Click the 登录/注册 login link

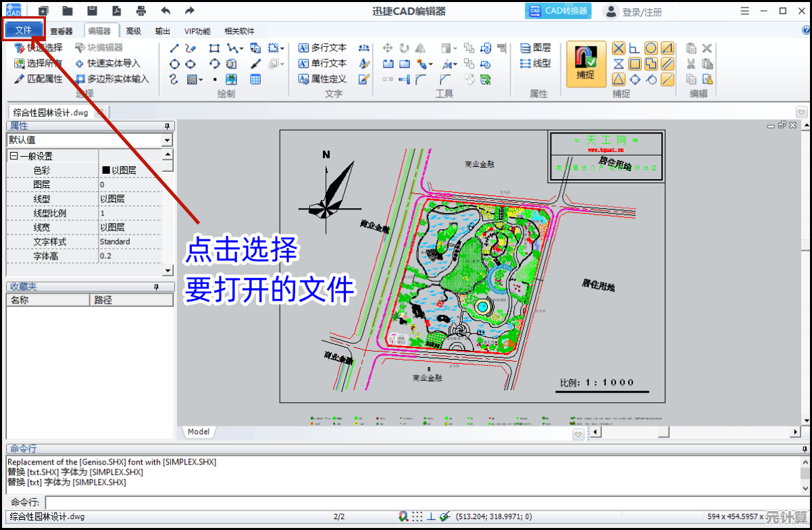coord(641,11)
